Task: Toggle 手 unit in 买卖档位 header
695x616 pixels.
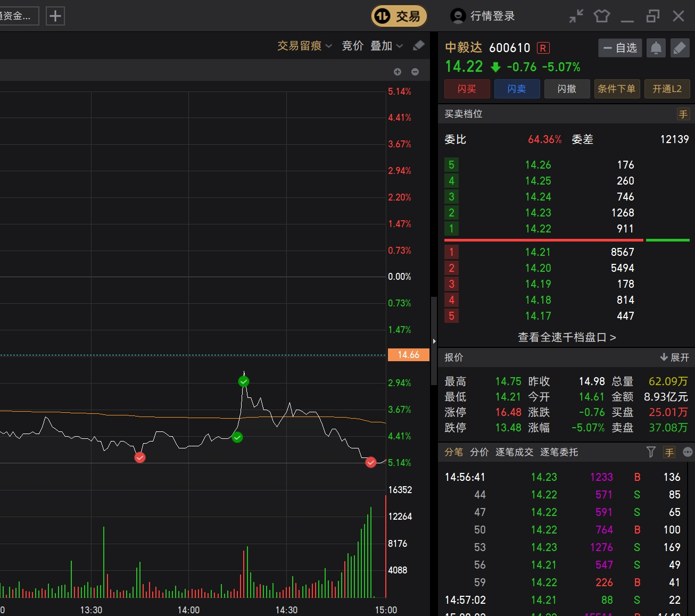Action: (683, 114)
